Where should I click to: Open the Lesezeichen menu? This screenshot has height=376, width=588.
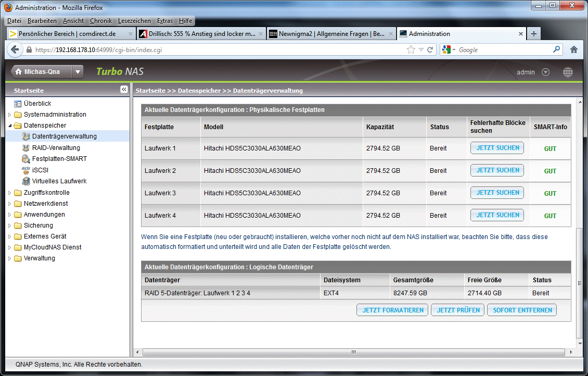tap(134, 21)
